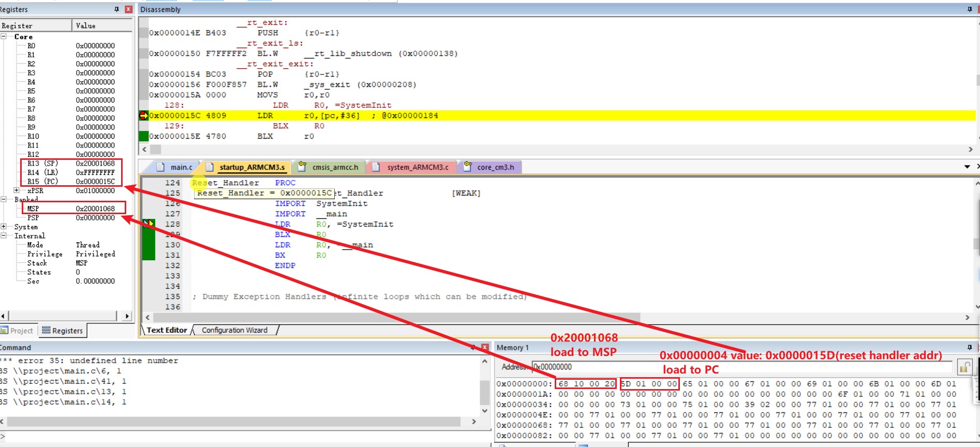This screenshot has height=447, width=980.
Task: Toggle auto-hide pushpin on the Disassembly window
Action: coord(970,9)
